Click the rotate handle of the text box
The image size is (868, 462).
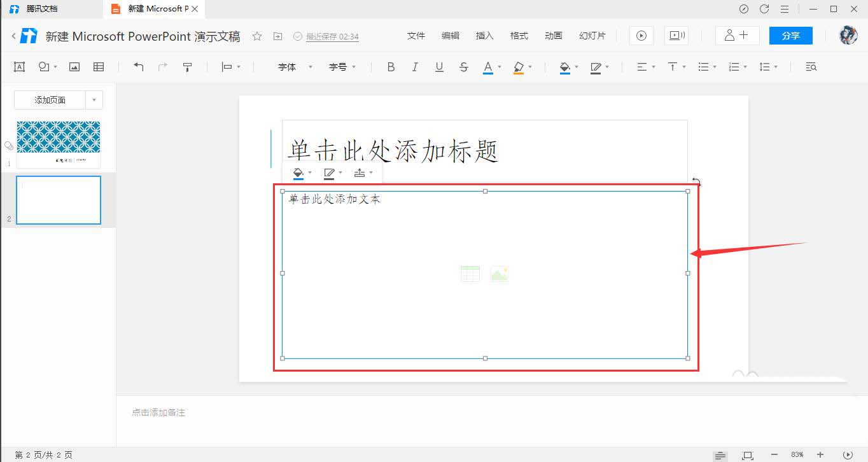click(696, 182)
